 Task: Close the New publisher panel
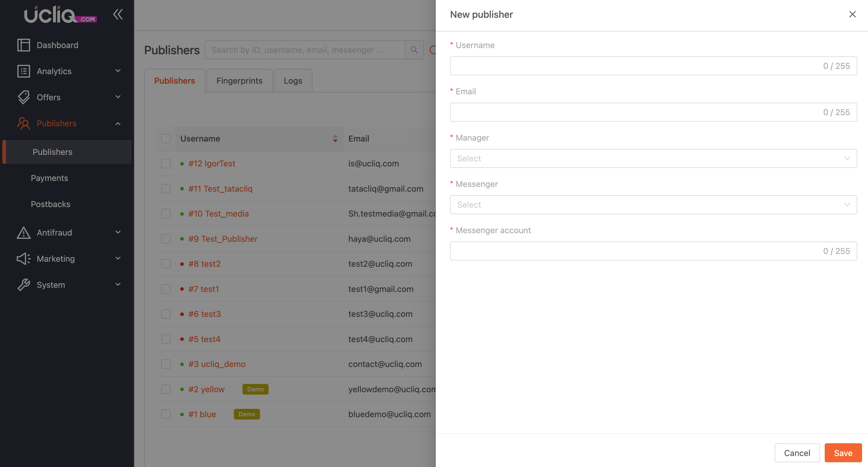[852, 15]
